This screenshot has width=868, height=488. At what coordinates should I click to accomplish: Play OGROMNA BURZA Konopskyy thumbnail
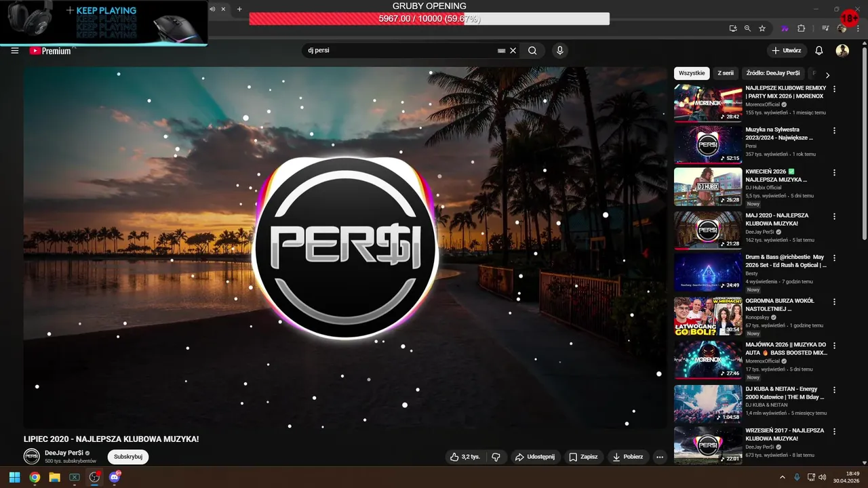[708, 316]
